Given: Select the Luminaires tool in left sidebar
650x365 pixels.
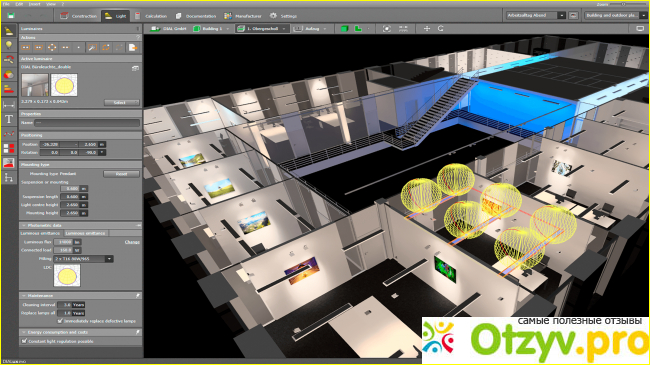Looking at the screenshot, I should tap(9, 31).
